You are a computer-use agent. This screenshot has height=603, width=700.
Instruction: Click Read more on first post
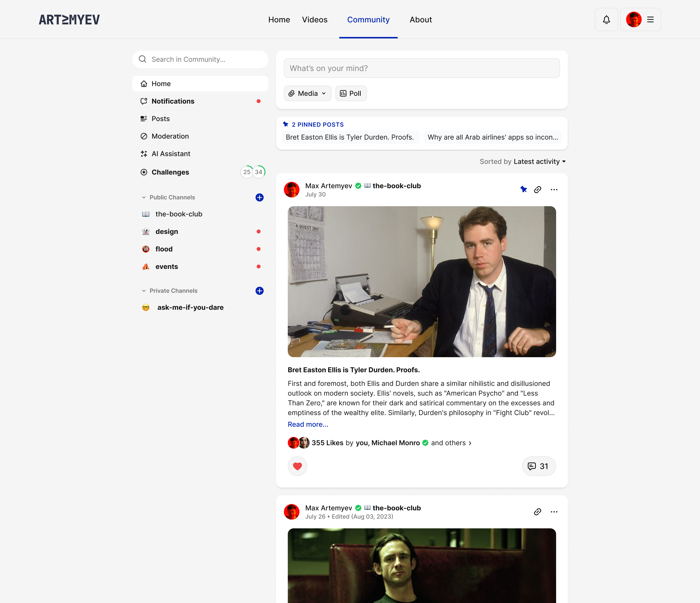308,424
